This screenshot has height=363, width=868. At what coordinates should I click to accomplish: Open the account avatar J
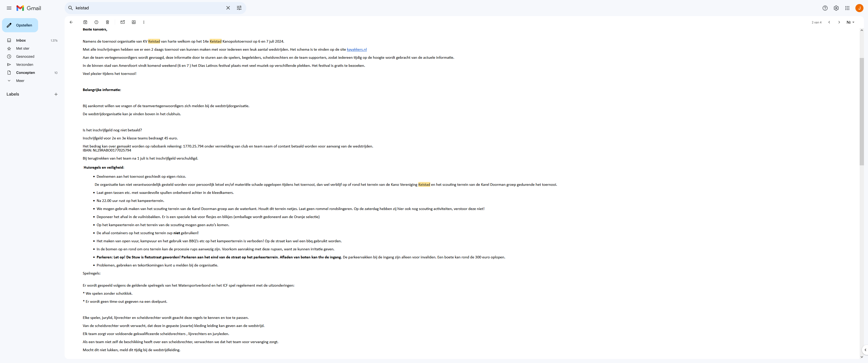pos(860,8)
